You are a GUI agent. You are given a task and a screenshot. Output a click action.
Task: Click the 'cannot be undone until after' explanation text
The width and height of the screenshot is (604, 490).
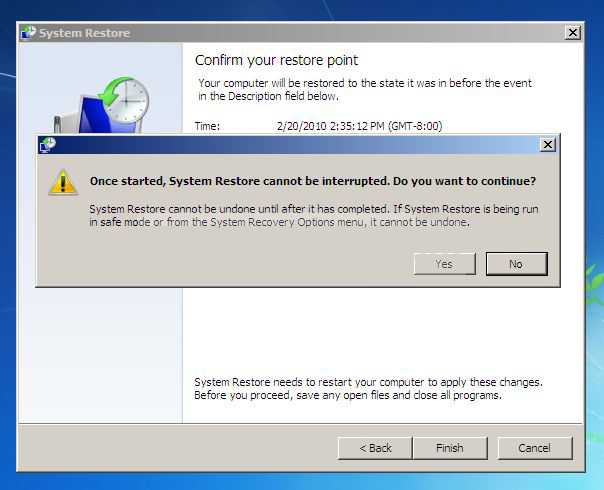pyautogui.click(x=314, y=216)
